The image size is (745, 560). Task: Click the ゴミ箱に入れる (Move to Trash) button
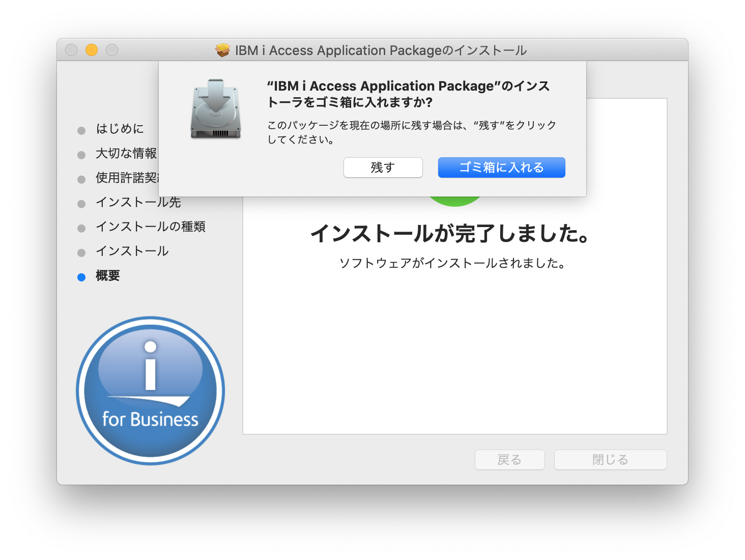point(501,167)
